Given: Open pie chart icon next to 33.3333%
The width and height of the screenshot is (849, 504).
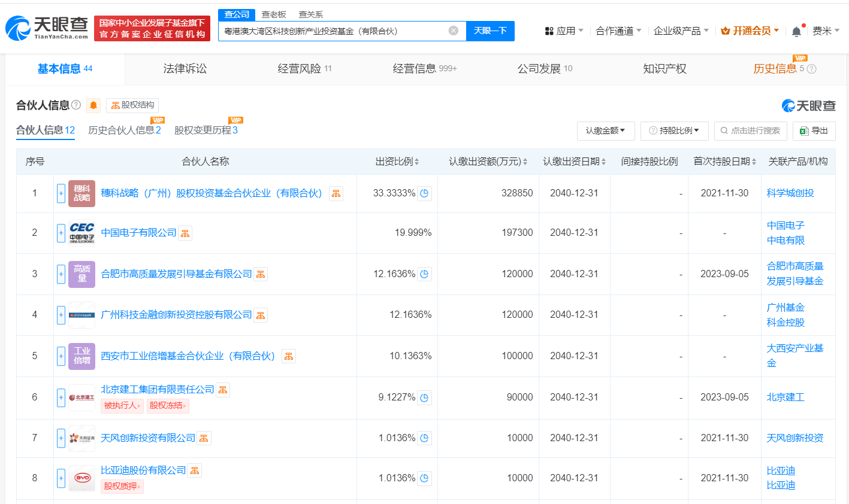Looking at the screenshot, I should (x=424, y=193).
